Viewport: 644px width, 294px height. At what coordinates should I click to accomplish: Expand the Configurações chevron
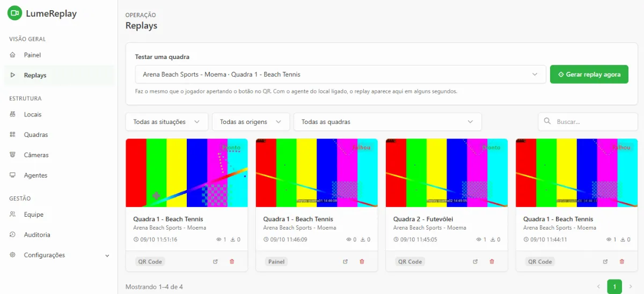(107, 255)
